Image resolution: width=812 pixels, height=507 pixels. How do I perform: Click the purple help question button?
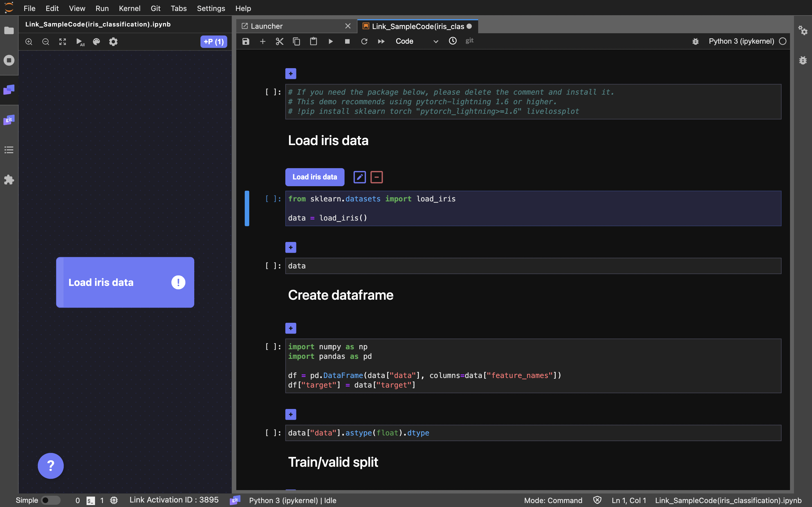point(51,466)
